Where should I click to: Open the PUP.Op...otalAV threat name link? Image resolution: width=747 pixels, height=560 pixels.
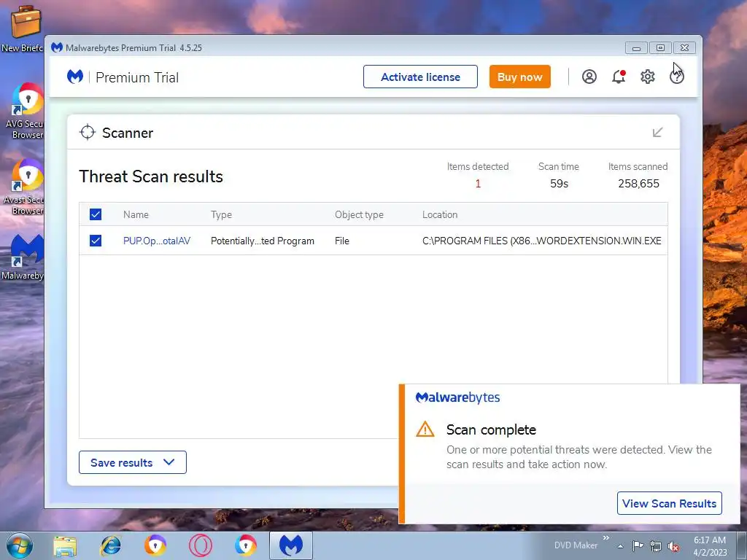pyautogui.click(x=157, y=241)
